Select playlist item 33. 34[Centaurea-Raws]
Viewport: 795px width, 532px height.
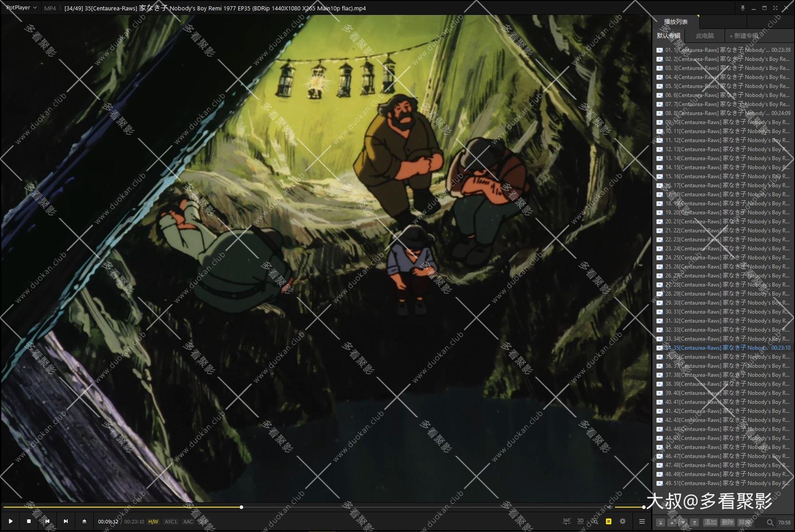click(723, 339)
